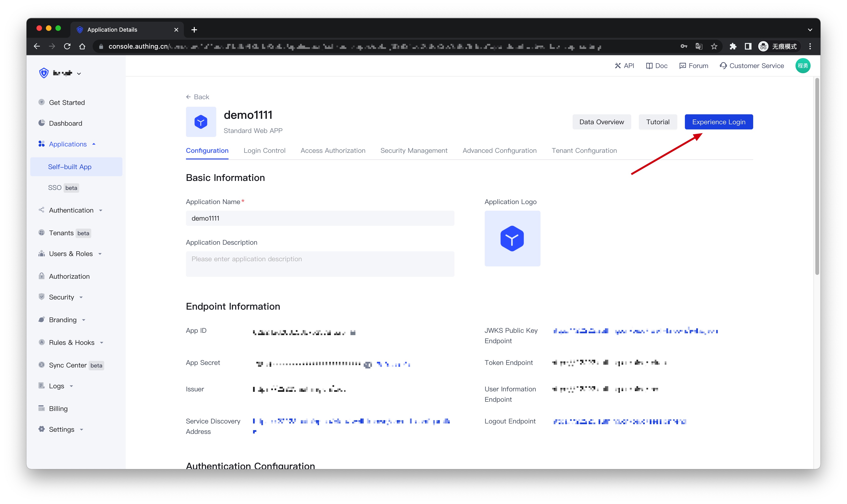Click the page vertical scrollbar
This screenshot has height=504, width=847.
[x=817, y=177]
